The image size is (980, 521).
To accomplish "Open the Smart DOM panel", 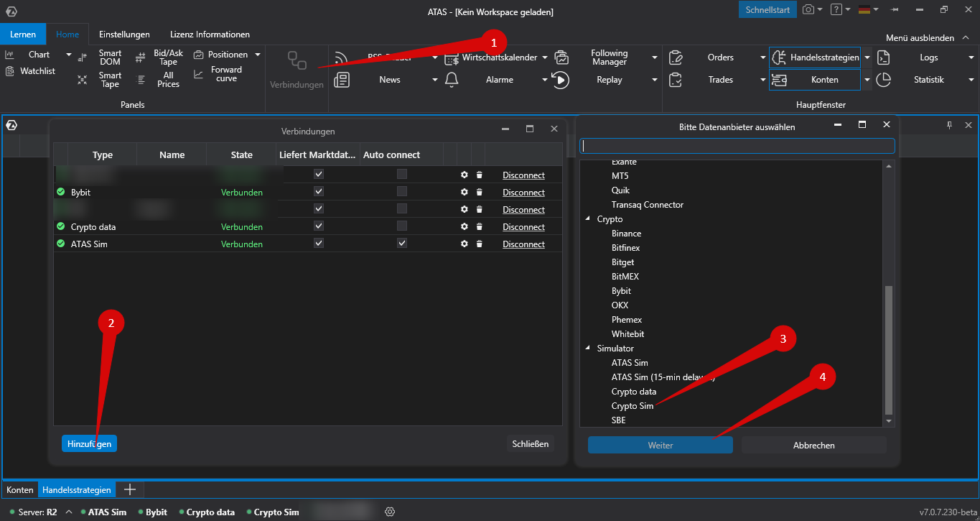I will pos(110,57).
